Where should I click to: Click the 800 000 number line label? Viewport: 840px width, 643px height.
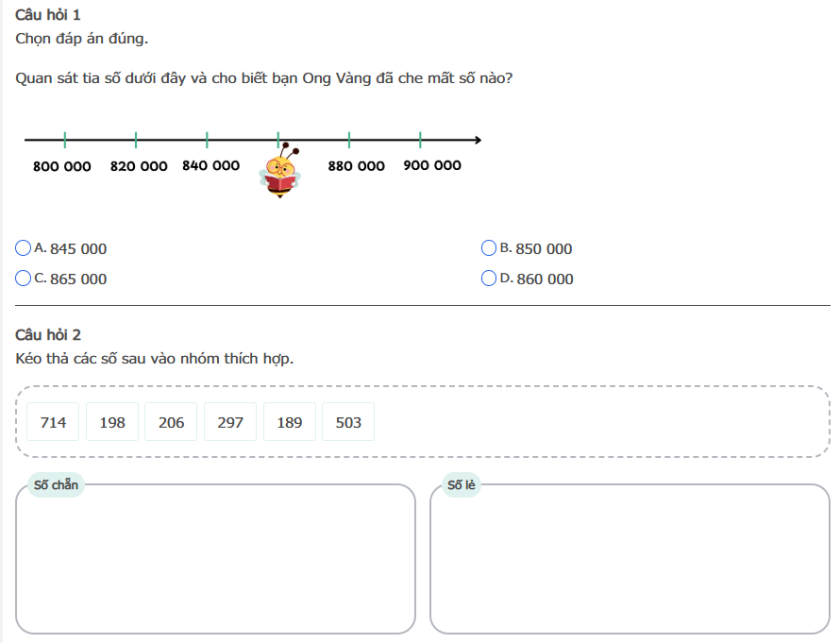pyautogui.click(x=62, y=166)
